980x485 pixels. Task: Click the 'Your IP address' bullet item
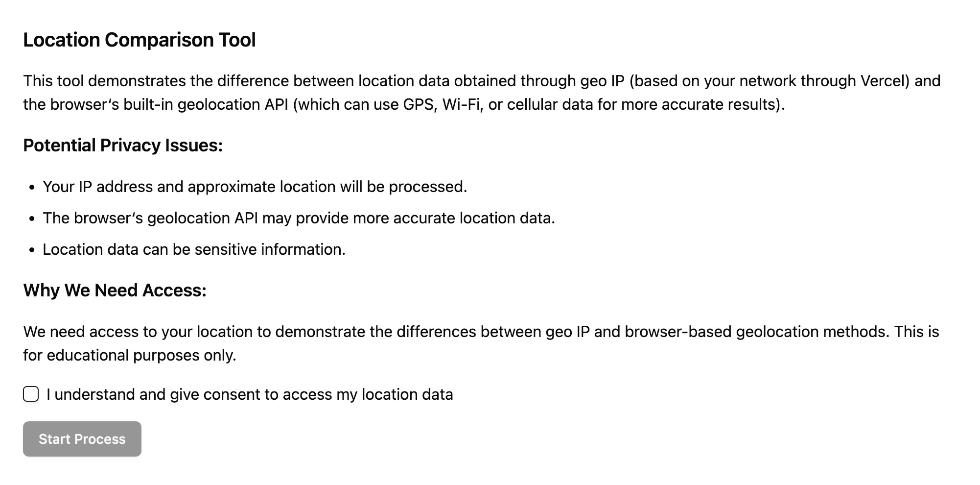[255, 187]
